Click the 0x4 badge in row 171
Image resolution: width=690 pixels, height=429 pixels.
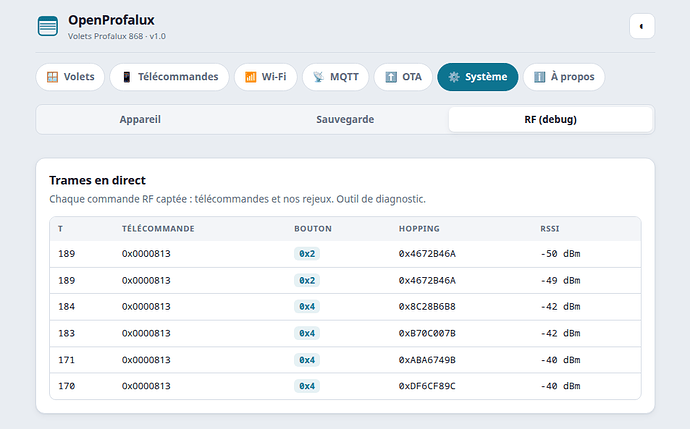click(307, 360)
